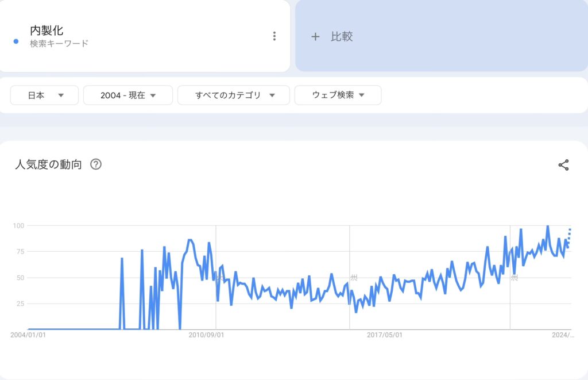
Task: Expand the ウェブ検索 search type dropdown
Action: [x=338, y=95]
